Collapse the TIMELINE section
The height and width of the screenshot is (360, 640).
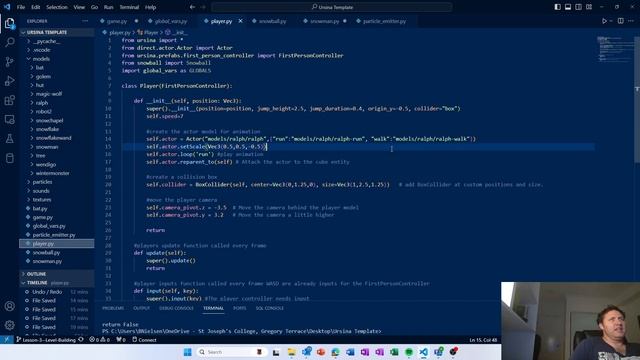57,282
